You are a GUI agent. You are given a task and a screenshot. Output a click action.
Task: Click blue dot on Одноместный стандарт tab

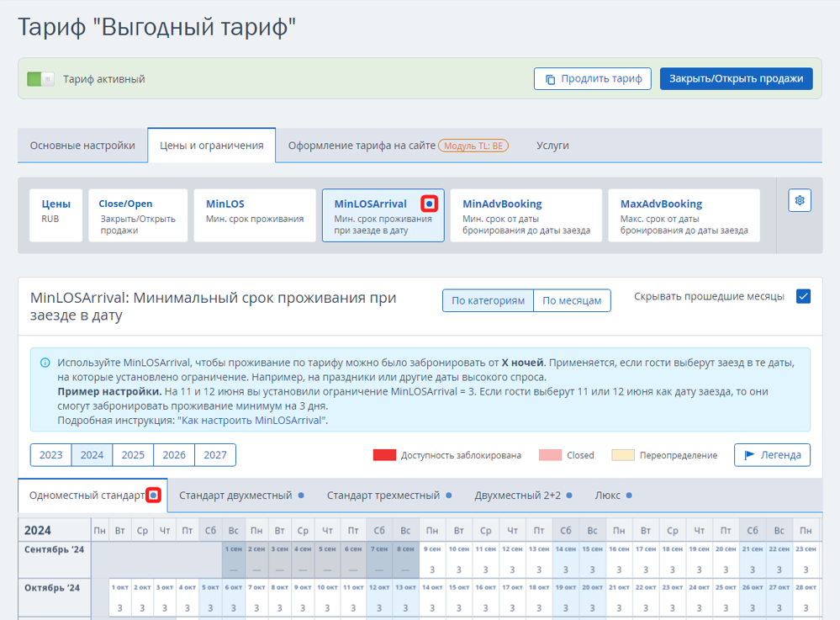pos(153,495)
